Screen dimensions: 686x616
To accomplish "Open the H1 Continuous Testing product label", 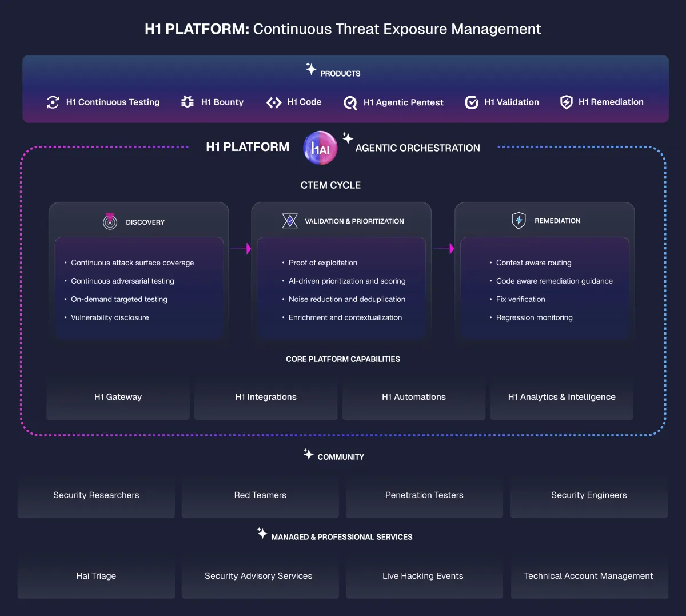I will [x=113, y=102].
